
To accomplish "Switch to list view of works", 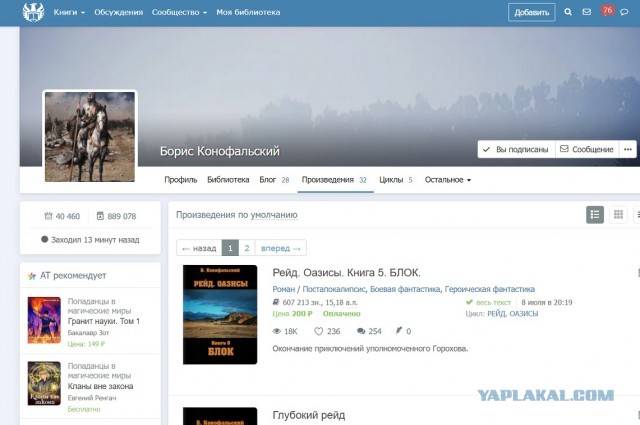I will tap(595, 214).
